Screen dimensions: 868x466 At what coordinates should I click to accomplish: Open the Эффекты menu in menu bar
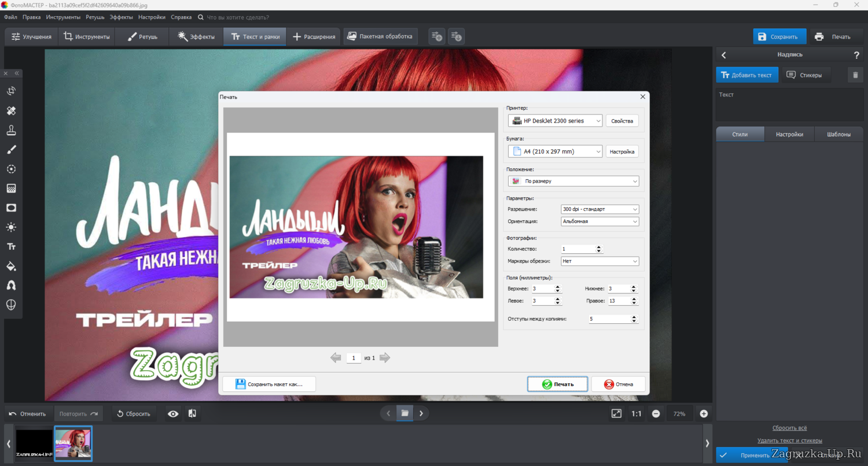click(122, 17)
